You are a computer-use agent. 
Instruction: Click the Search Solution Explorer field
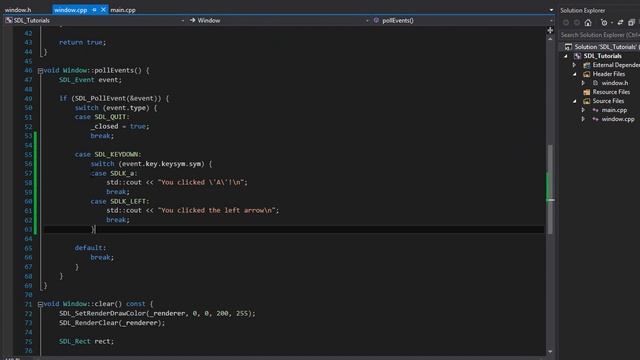tap(599, 35)
